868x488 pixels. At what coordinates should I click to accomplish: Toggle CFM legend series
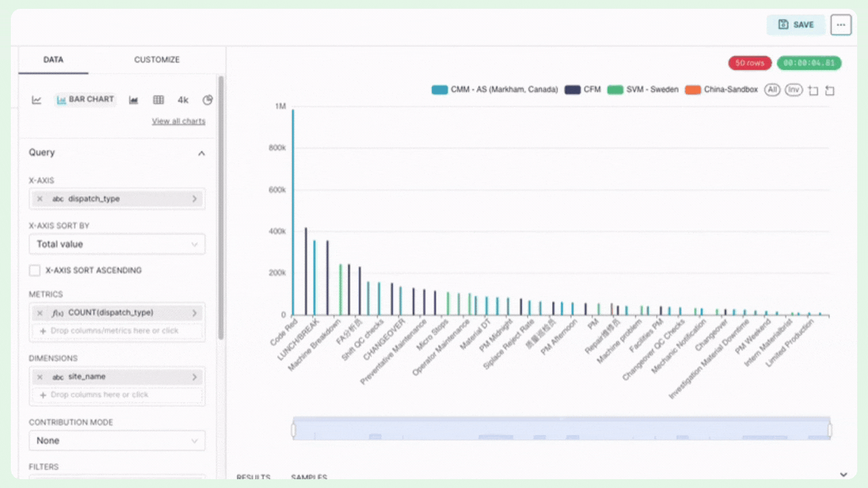[x=583, y=89]
